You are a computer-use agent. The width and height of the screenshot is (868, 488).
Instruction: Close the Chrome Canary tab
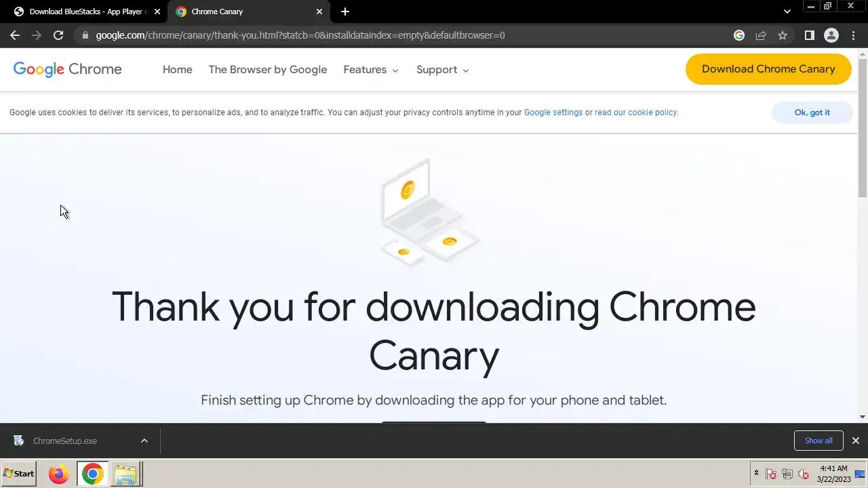pos(319,12)
